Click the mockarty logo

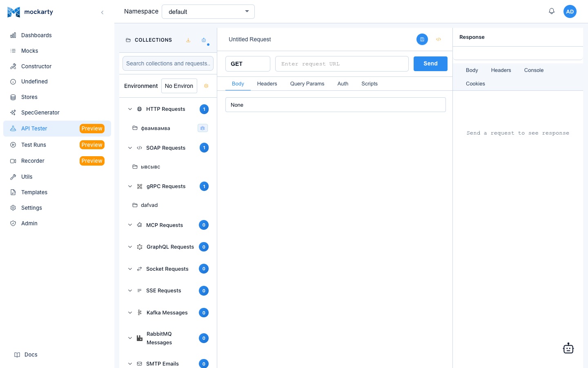click(30, 12)
